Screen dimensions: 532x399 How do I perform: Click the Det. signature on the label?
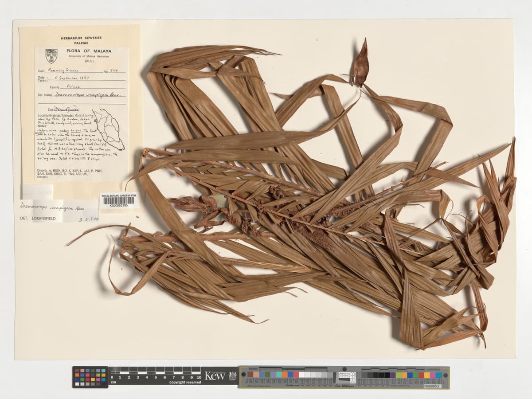click(x=66, y=109)
